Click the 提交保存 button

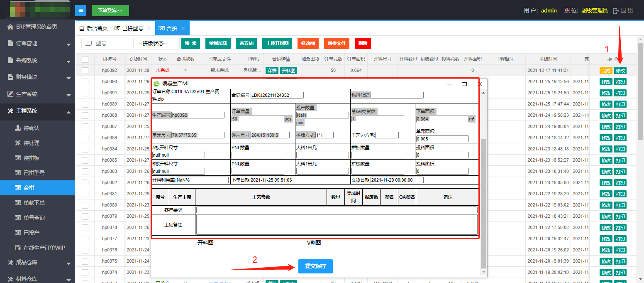(315, 266)
